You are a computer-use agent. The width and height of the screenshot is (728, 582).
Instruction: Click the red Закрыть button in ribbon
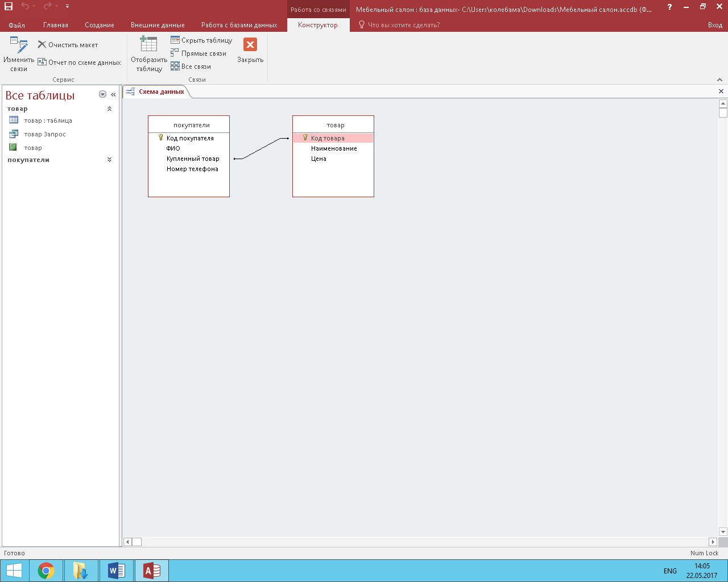[x=250, y=50]
